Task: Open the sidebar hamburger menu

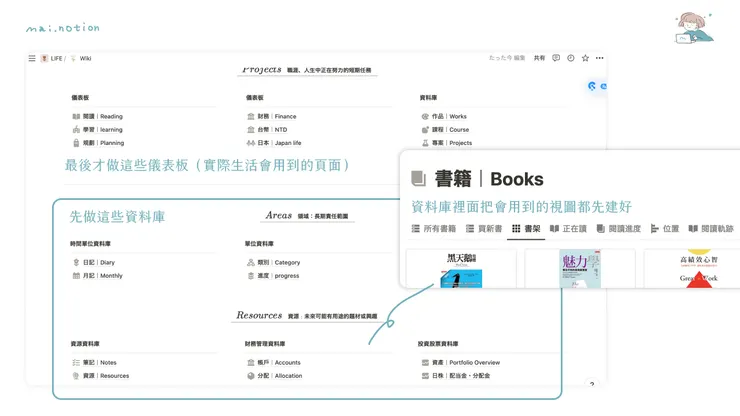Action: 32,59
